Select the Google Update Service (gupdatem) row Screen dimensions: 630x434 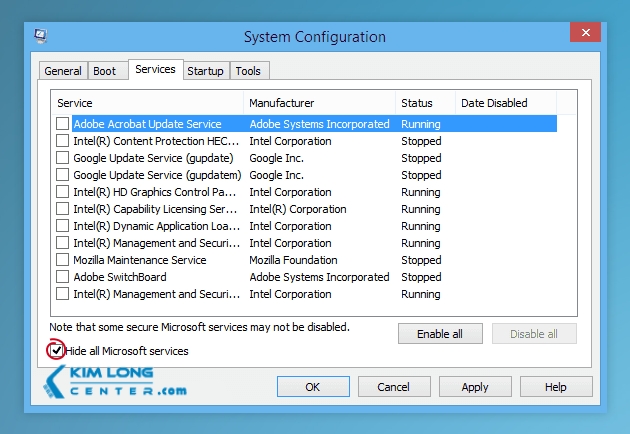[153, 175]
